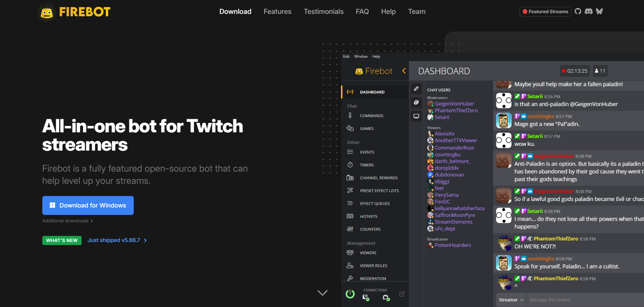Click the monitor icon beside chat users
The width and height of the screenshot is (644, 307).
(x=416, y=116)
